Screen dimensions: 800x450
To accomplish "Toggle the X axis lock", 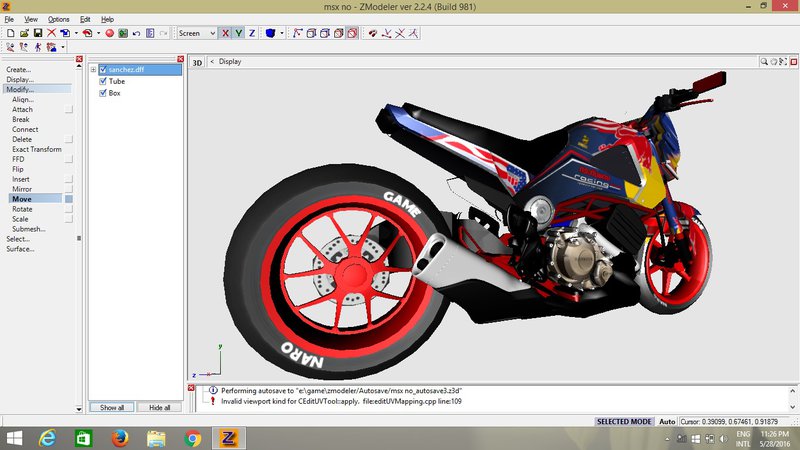I will click(225, 33).
